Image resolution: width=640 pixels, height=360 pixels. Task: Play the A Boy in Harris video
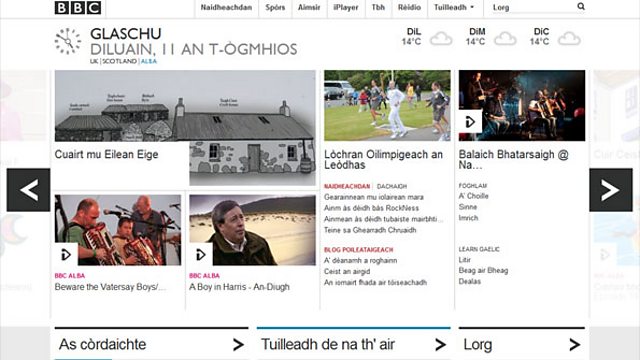[200, 255]
